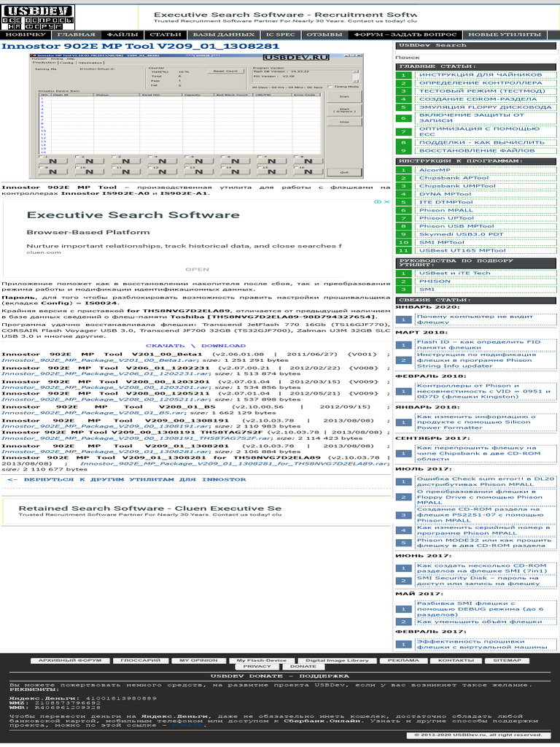Click the Поиск search field
This screenshot has height=747, width=560.
[x=475, y=58]
